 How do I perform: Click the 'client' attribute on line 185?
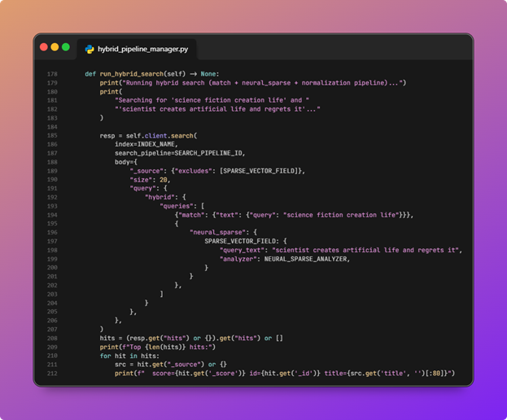156,136
